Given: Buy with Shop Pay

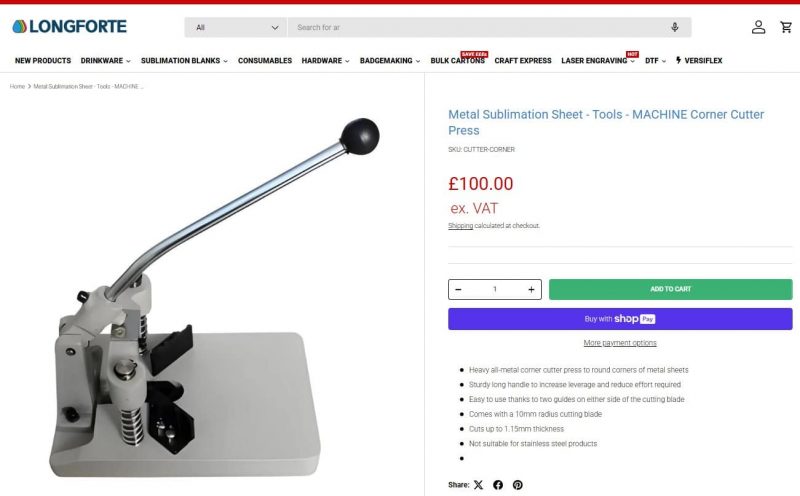Looking at the screenshot, I should click(x=620, y=319).
